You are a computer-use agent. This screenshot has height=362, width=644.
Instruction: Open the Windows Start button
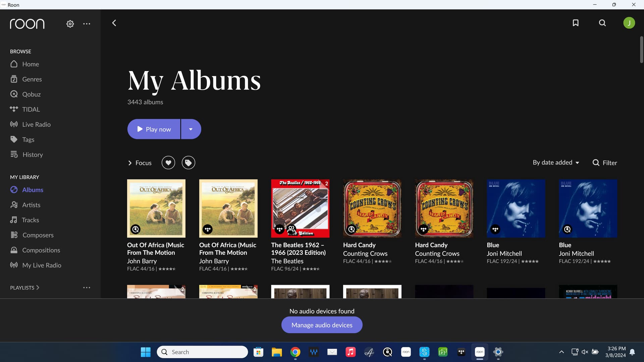click(146, 352)
